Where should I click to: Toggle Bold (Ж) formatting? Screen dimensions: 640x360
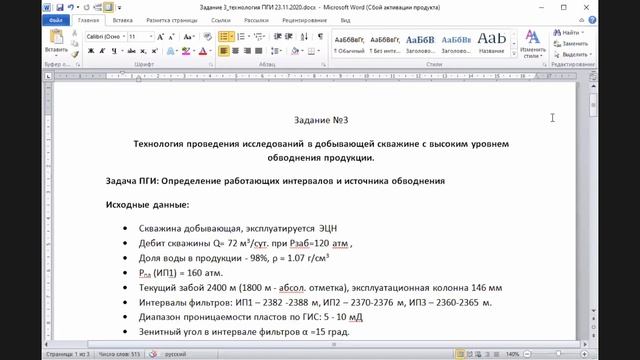pyautogui.click(x=91, y=51)
